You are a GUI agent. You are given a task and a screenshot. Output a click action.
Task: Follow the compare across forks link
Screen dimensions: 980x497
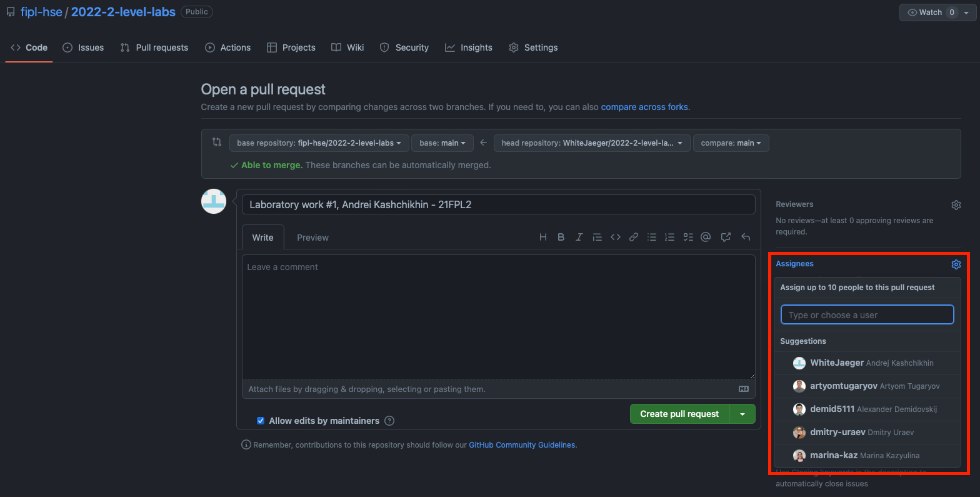[644, 107]
